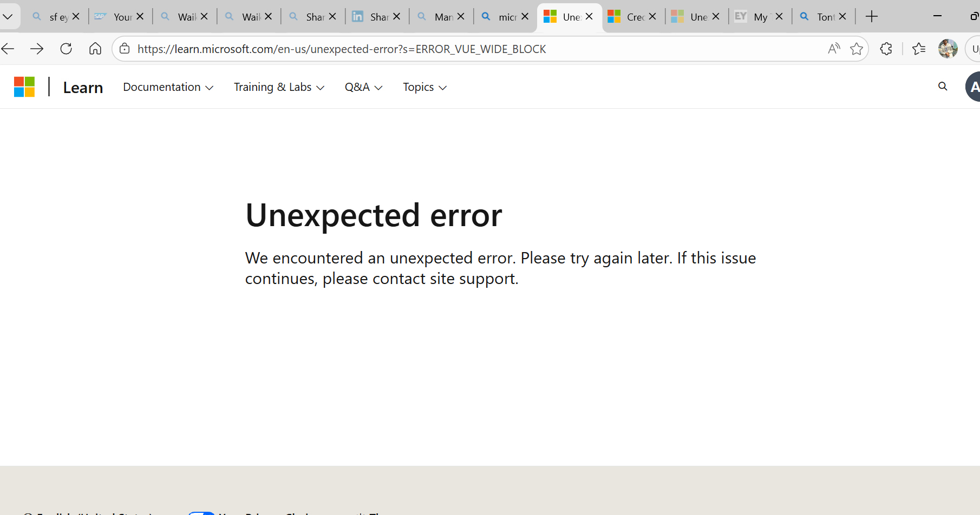Refresh the current page

(x=66, y=49)
